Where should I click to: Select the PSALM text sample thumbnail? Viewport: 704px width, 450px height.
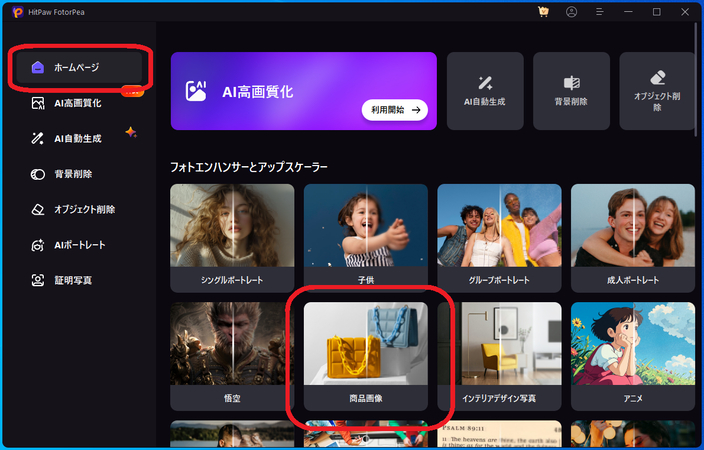point(499,434)
